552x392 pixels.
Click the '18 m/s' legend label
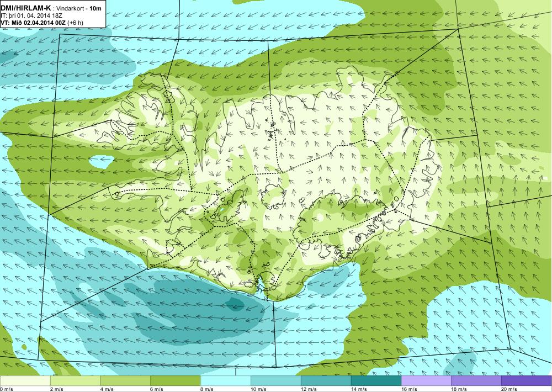click(x=459, y=389)
